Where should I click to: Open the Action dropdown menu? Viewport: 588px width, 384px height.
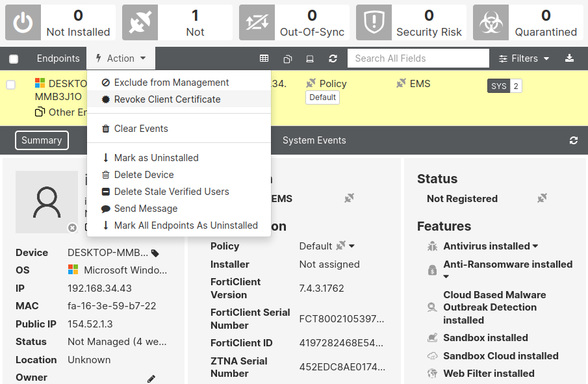[121, 58]
